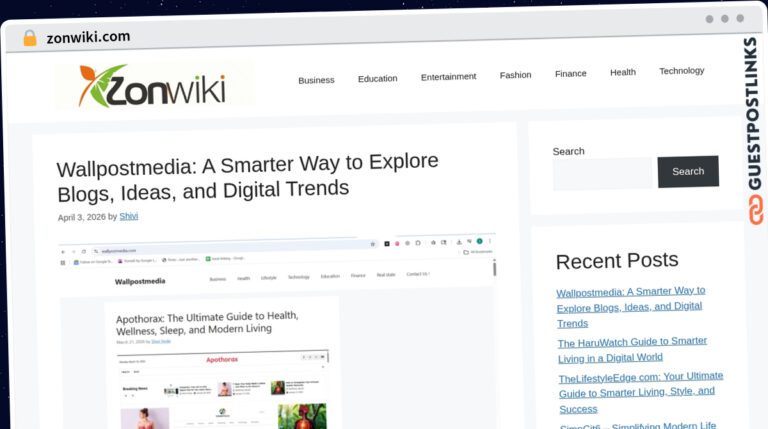Click the first gray window dot
This screenshot has height=429, width=768.
709,19
